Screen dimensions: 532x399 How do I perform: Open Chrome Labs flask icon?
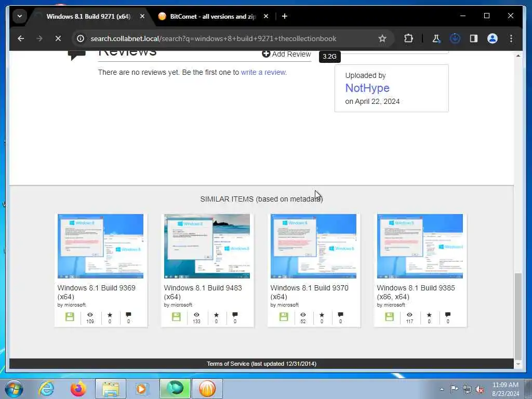(436, 38)
